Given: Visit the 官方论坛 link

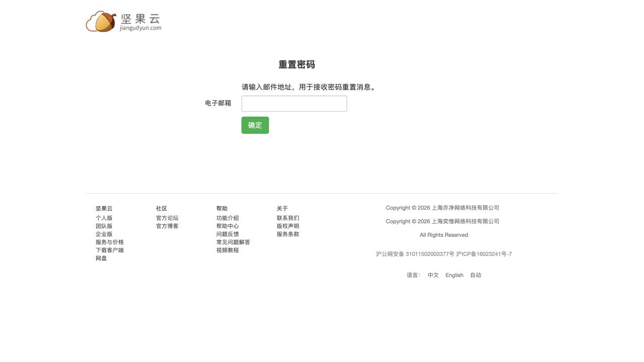Looking at the screenshot, I should coord(167,218).
